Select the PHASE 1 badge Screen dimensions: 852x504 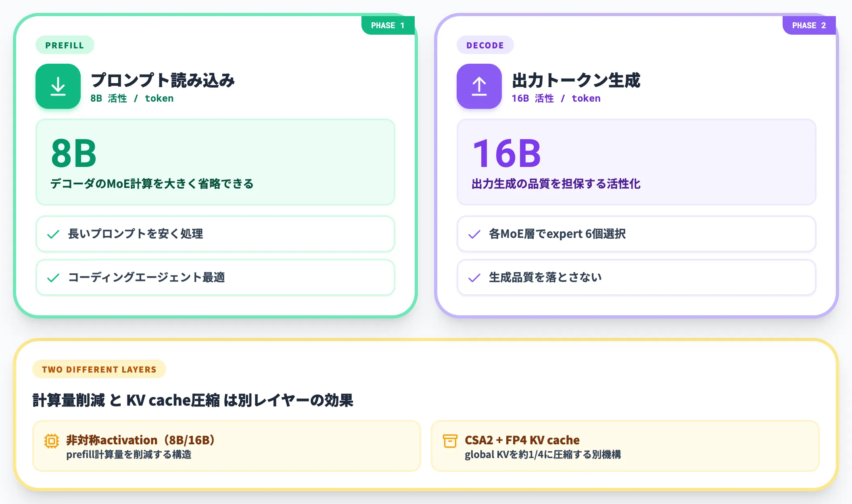388,25
